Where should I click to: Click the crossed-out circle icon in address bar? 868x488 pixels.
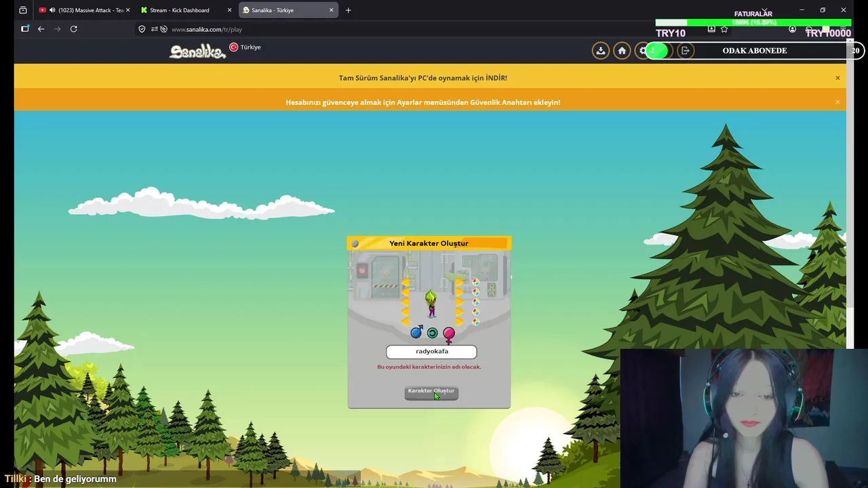point(163,29)
